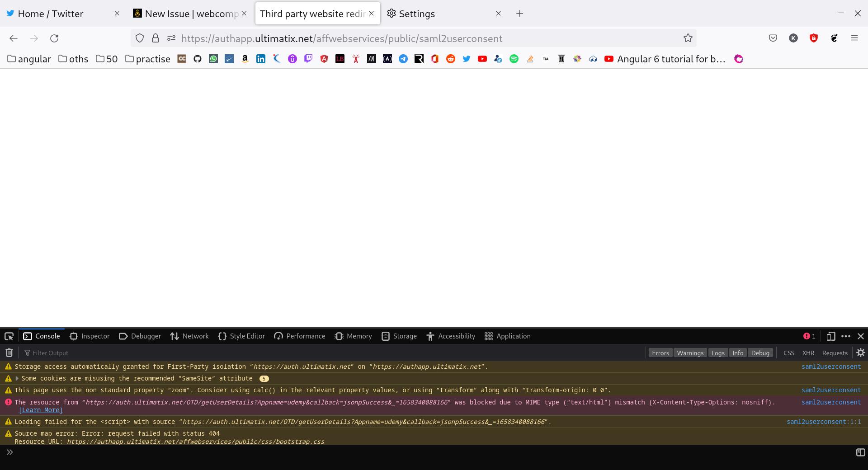Clear the console output with trash icon
The height and width of the screenshot is (470, 868).
(9, 352)
